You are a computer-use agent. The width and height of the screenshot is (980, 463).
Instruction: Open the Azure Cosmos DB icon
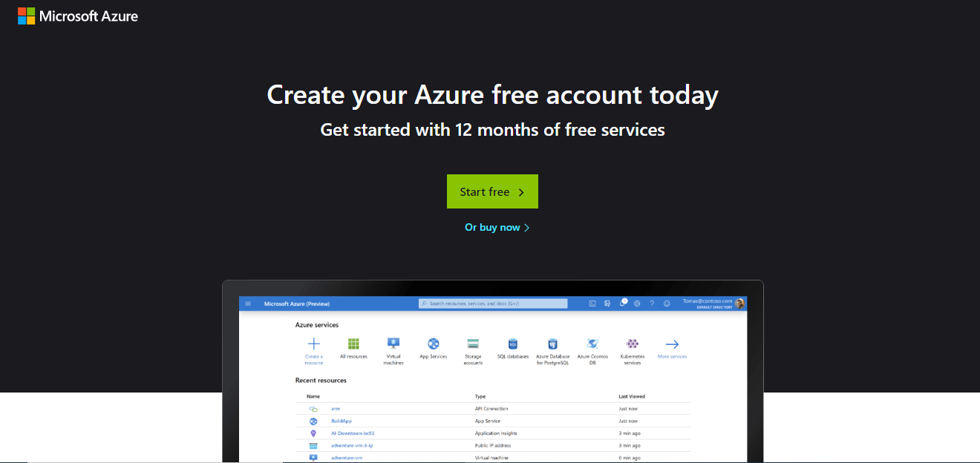pyautogui.click(x=592, y=344)
